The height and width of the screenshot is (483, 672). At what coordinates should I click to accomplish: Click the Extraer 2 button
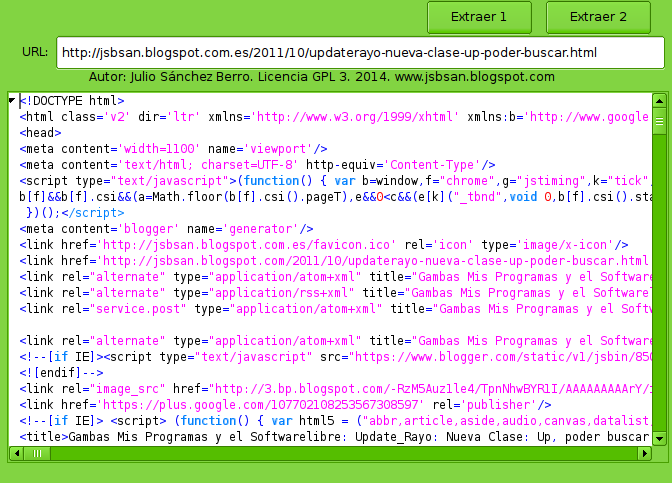[598, 17]
